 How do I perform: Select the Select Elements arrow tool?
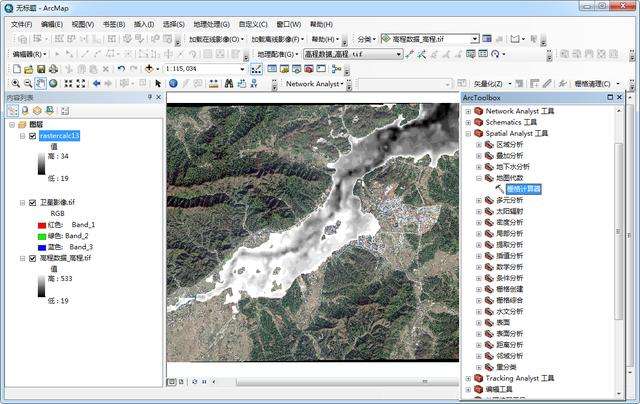pyautogui.click(x=158, y=84)
